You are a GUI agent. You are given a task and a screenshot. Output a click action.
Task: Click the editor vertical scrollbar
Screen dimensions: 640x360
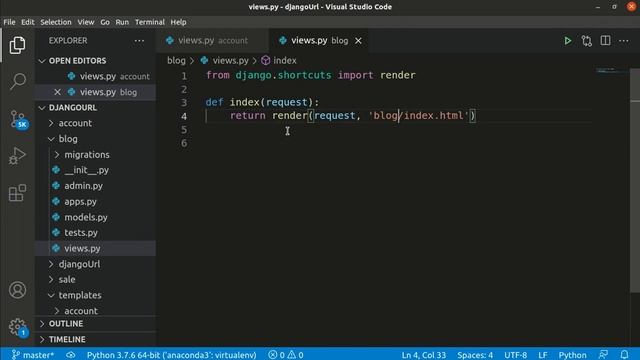(635, 180)
